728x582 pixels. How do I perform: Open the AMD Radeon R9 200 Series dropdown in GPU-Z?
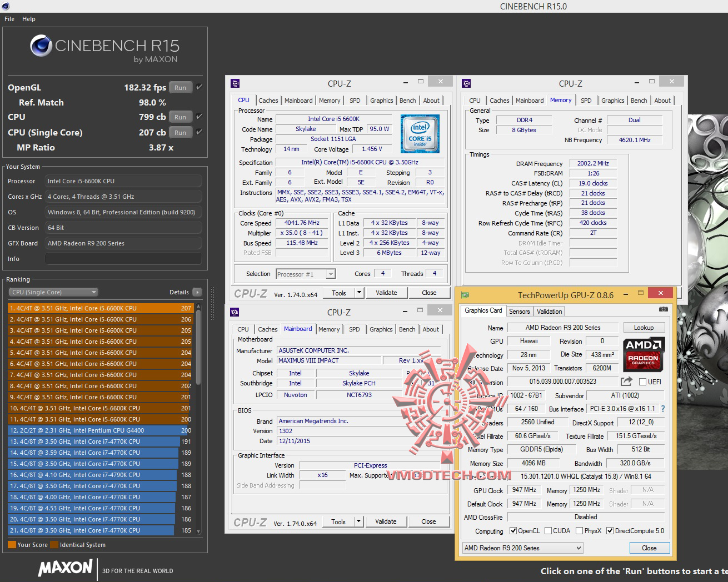pos(522,548)
